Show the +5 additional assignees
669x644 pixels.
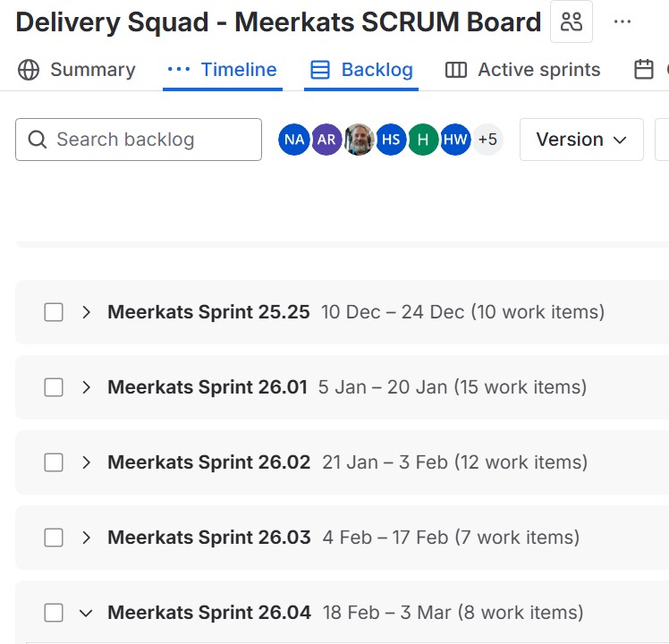click(x=487, y=140)
